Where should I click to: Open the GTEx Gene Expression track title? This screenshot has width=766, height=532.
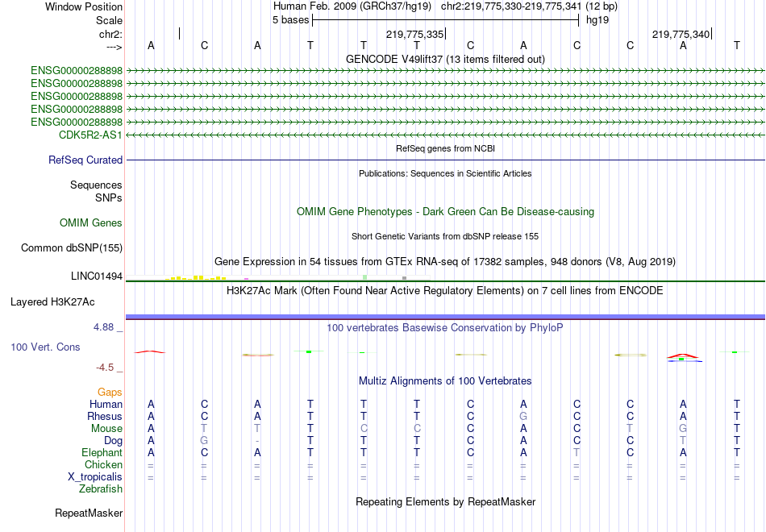(445, 261)
